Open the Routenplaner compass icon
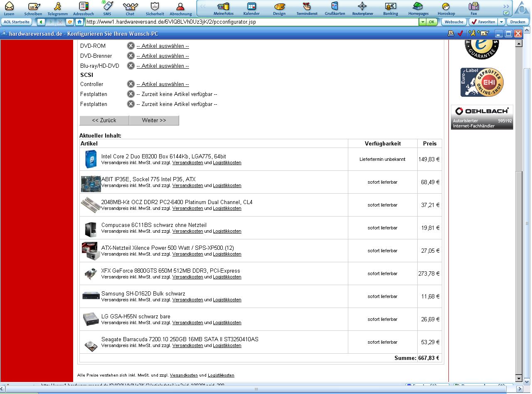Screen dimensions: 532x394 pyautogui.click(x=362, y=6)
